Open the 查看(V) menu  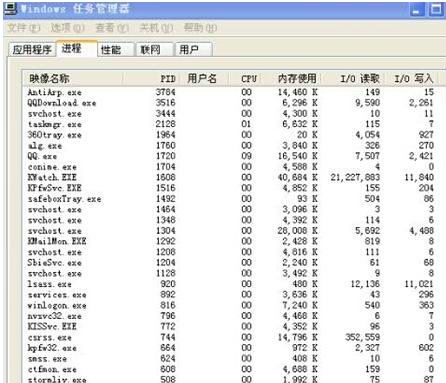click(x=112, y=28)
